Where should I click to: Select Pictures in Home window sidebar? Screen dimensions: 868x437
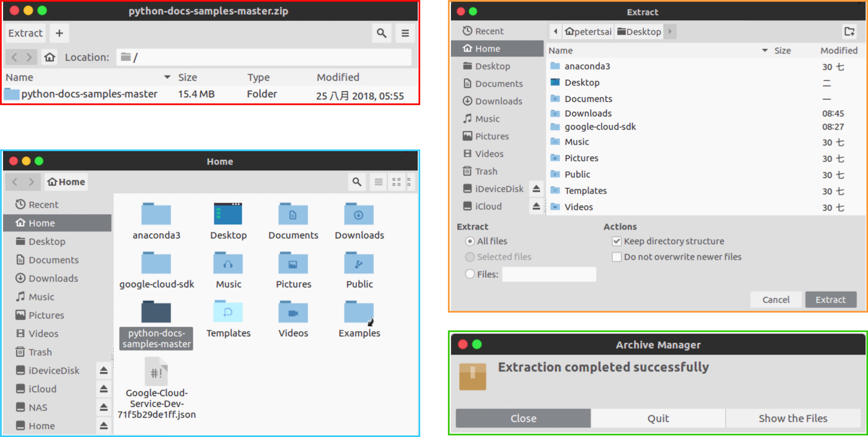[46, 315]
